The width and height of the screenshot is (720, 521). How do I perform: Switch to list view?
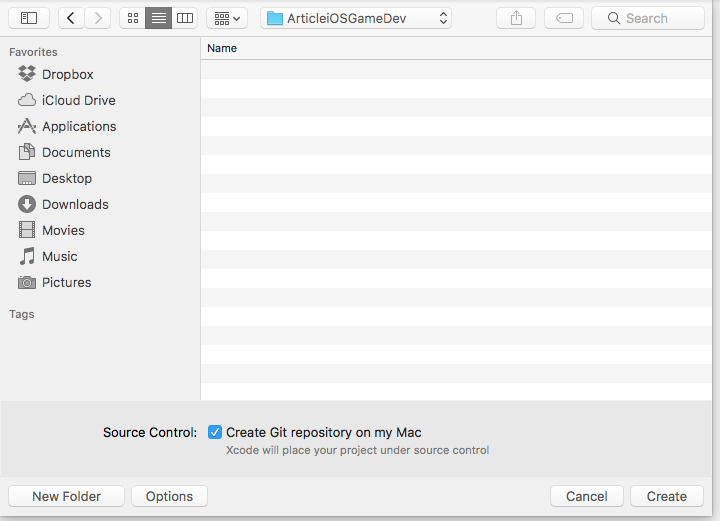(x=158, y=18)
